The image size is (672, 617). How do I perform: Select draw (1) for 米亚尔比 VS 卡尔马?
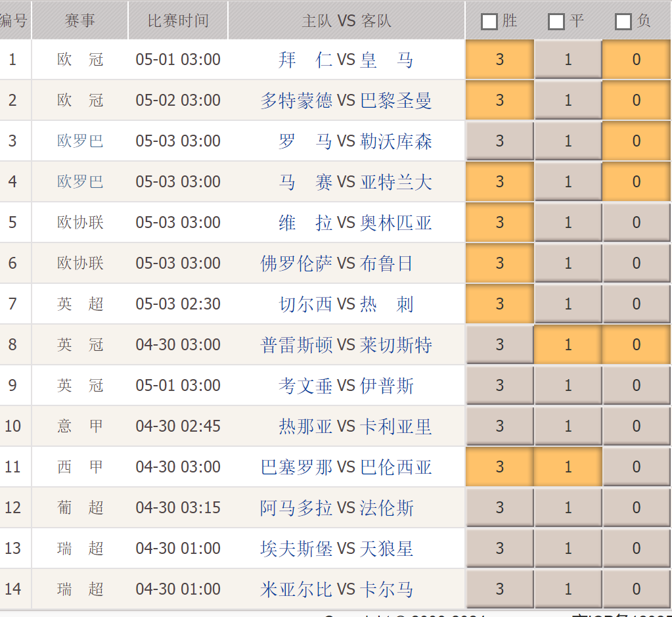pos(568,589)
